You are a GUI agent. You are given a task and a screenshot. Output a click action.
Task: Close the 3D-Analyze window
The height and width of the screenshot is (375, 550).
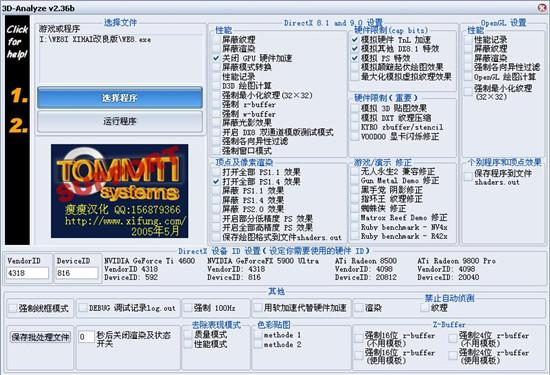(x=543, y=7)
